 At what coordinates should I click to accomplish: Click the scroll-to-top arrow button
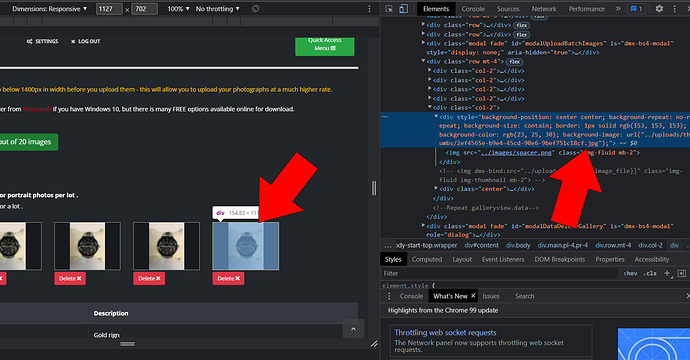(x=353, y=329)
